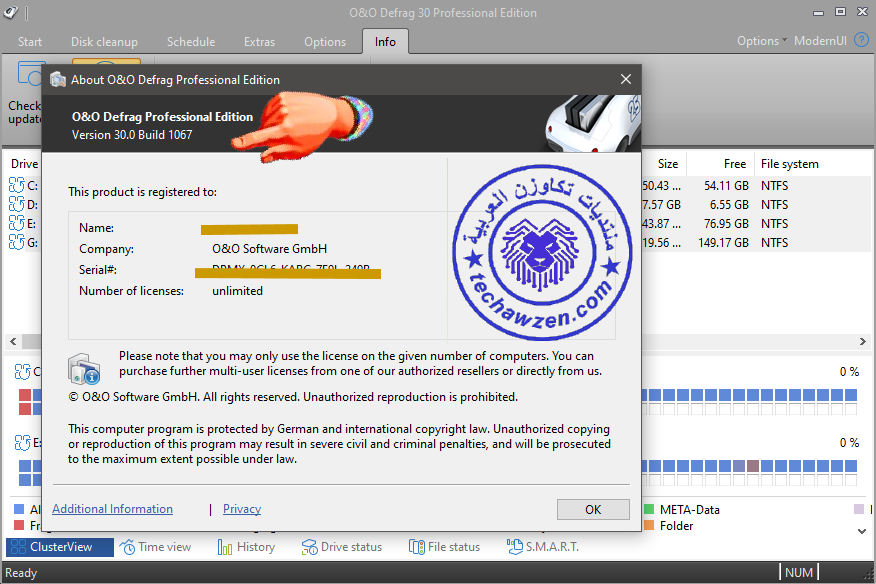Switch to ClusterView

tap(60, 547)
